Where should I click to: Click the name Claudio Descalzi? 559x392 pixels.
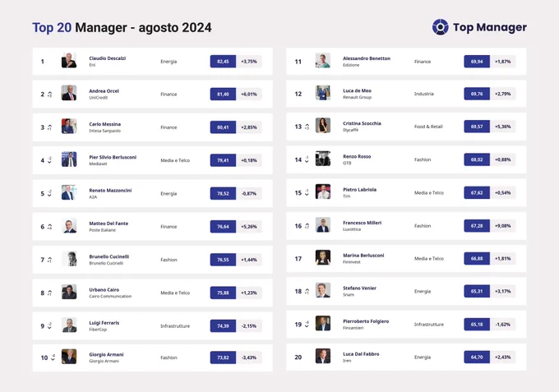(x=108, y=58)
